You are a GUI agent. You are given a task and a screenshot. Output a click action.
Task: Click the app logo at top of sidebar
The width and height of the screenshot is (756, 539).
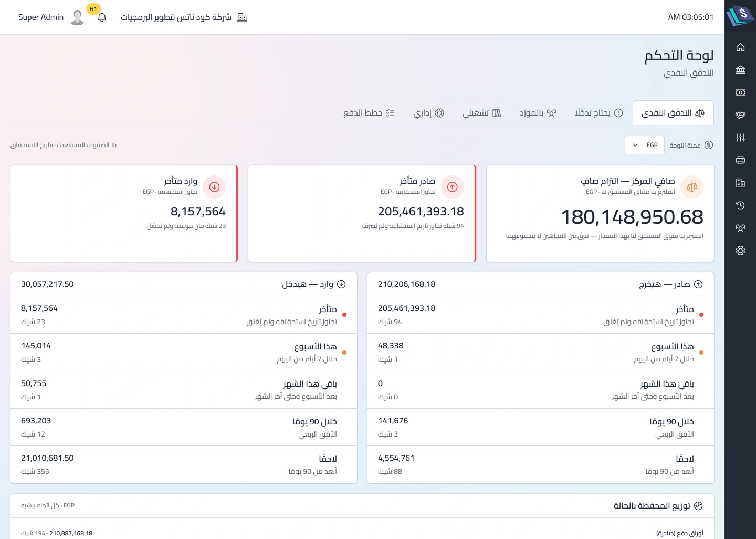point(740,16)
